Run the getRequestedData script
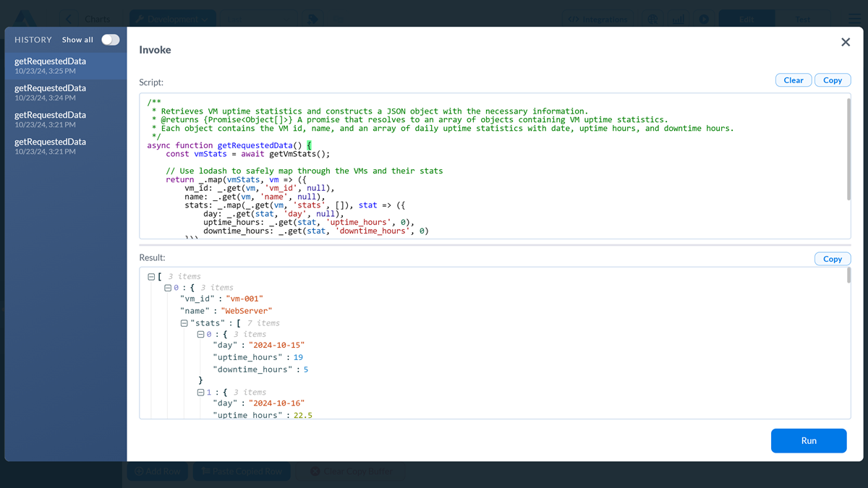 pyautogui.click(x=808, y=440)
